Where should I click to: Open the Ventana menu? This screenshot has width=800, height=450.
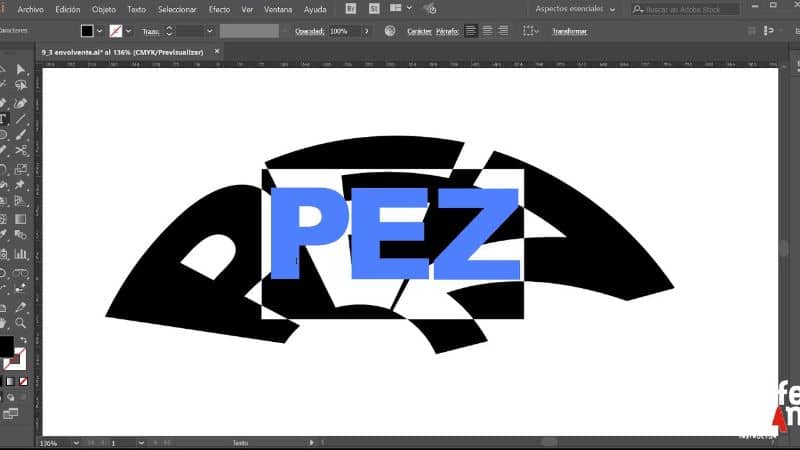tap(278, 9)
